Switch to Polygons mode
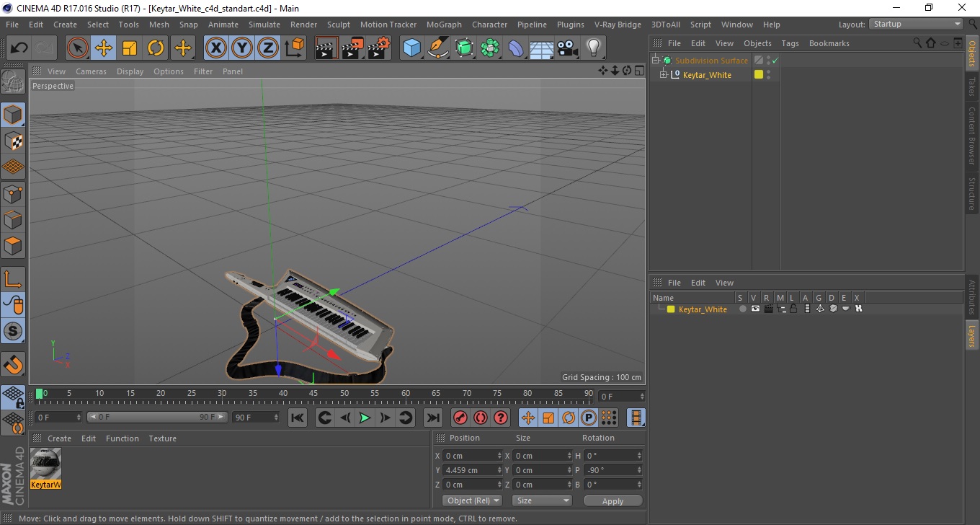980x525 pixels. coord(13,245)
